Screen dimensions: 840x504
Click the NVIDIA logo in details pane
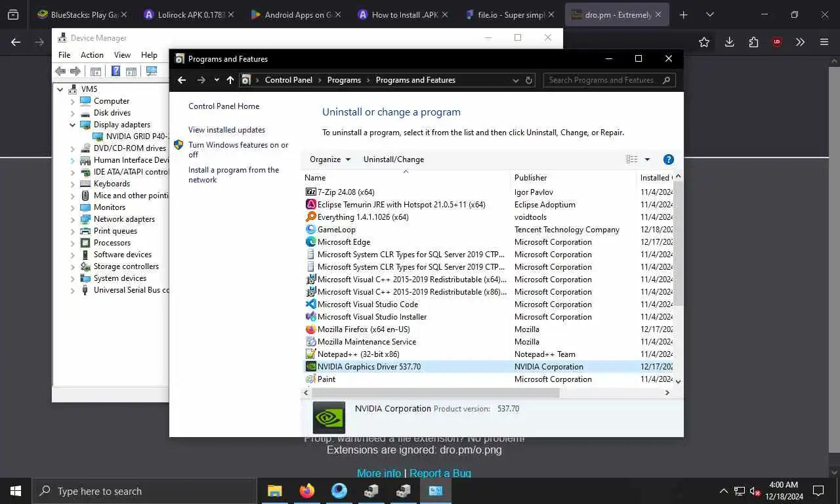pyautogui.click(x=329, y=417)
